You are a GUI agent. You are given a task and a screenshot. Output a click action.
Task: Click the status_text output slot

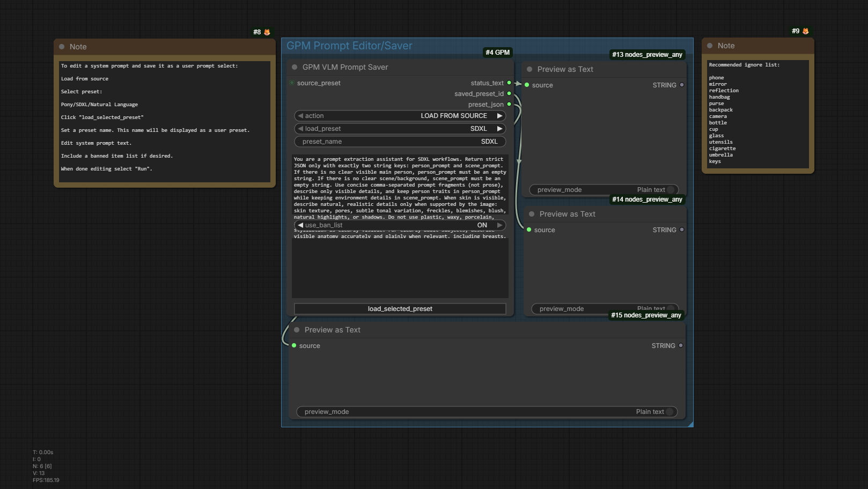509,83
